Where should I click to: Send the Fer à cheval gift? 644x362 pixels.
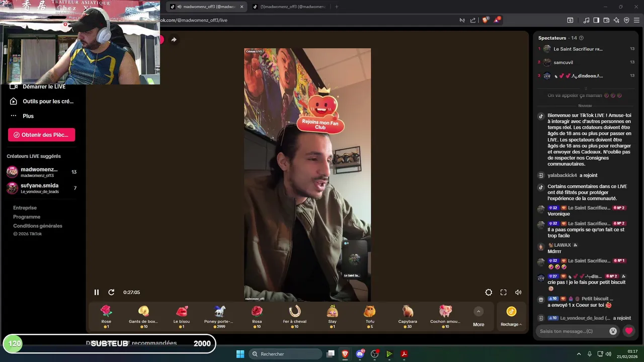click(295, 317)
